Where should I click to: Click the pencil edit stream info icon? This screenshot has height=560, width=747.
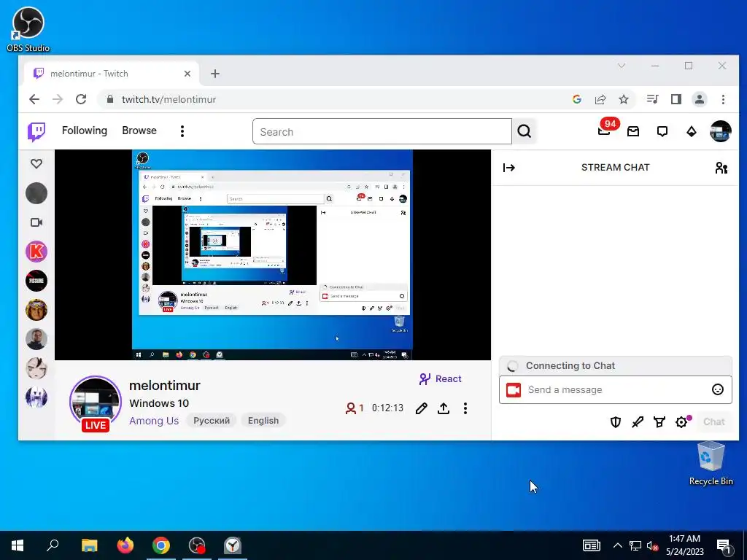tap(421, 408)
